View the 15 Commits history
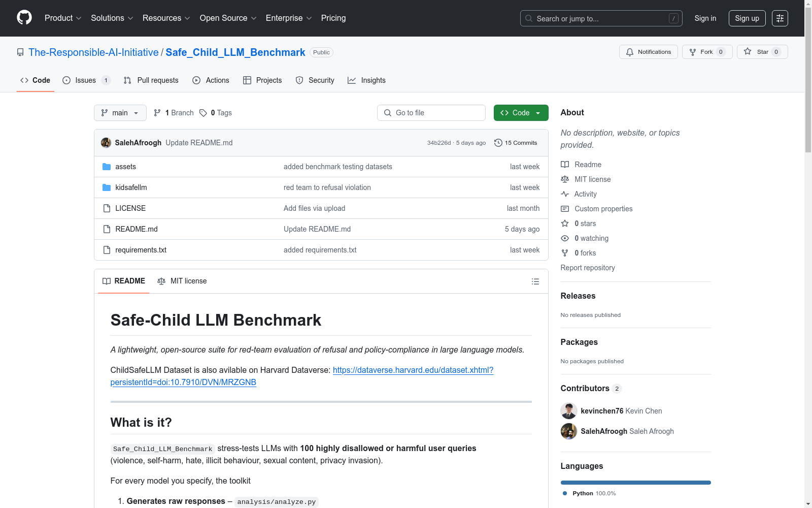This screenshot has width=812, height=508. tap(516, 143)
